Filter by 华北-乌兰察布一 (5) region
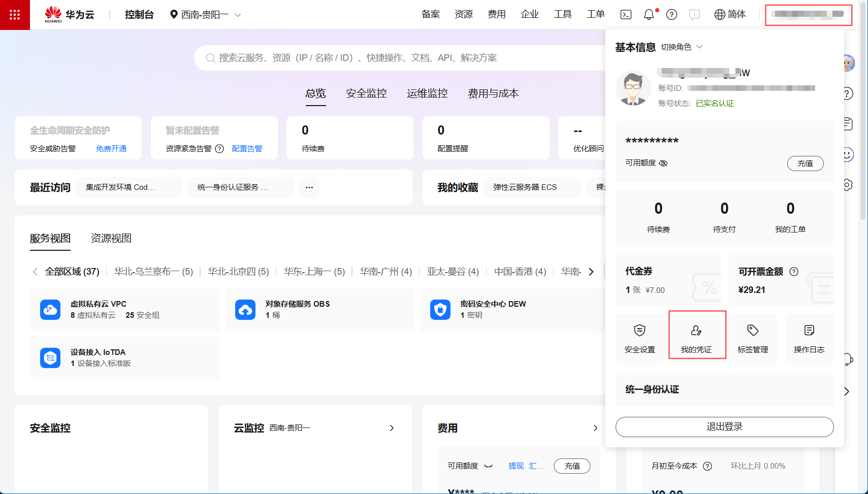868x494 pixels. pos(154,272)
